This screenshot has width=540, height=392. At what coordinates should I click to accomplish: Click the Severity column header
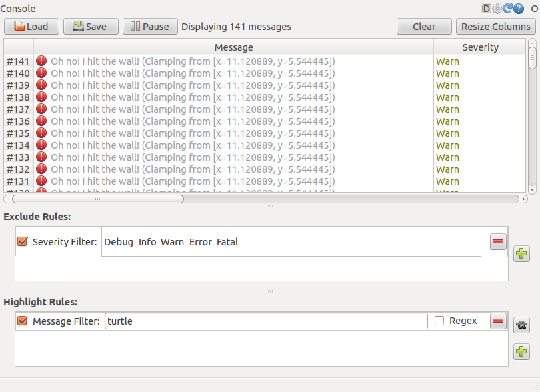tap(480, 47)
